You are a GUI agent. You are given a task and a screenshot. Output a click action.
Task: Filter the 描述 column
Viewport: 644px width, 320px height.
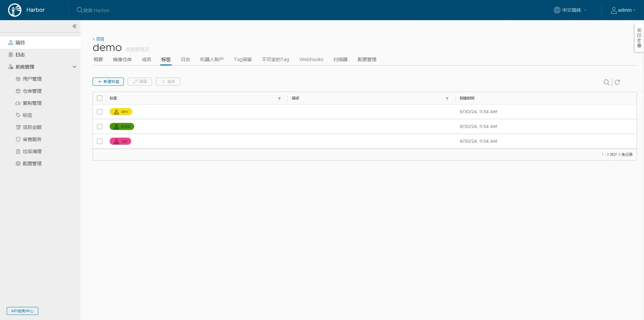(447, 98)
